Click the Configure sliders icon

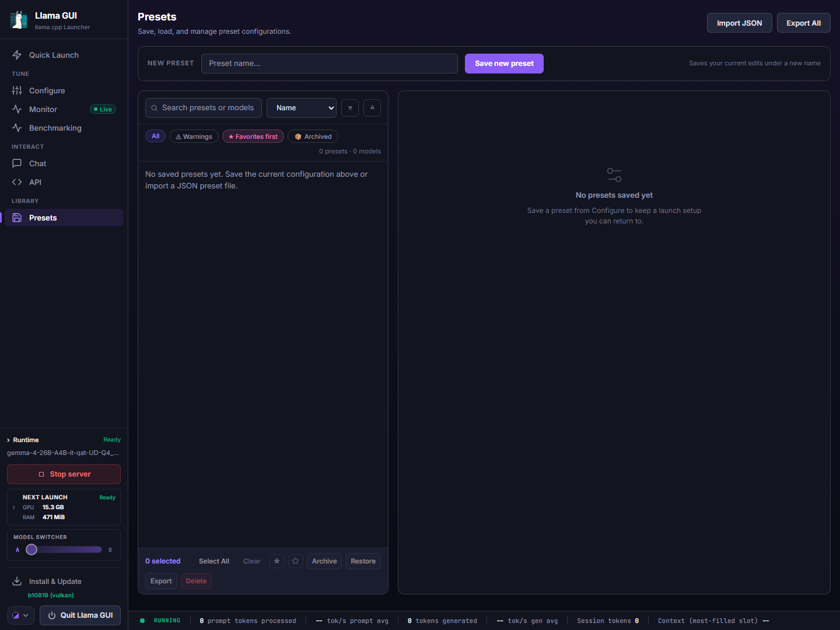pos(17,90)
